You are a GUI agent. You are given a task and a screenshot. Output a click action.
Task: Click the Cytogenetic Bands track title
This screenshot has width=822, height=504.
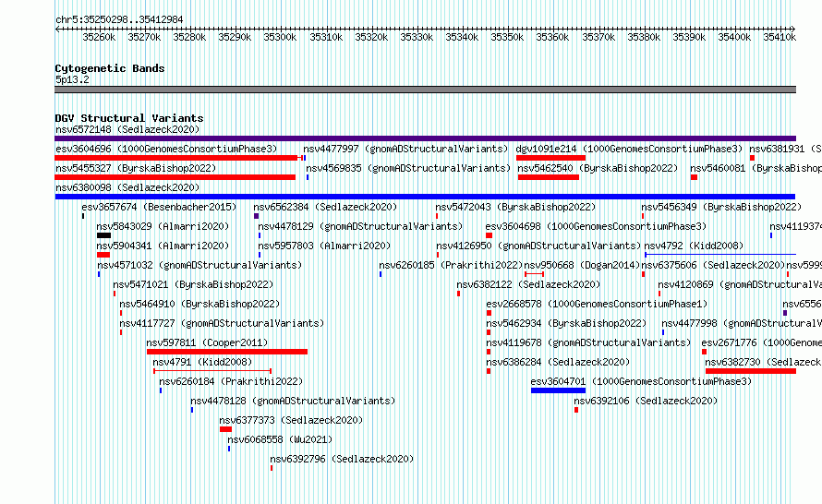tap(110, 68)
